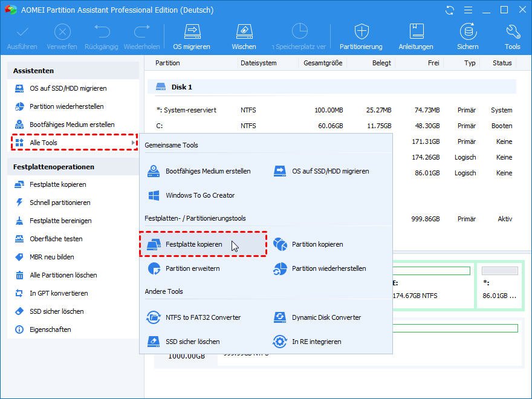Sort by Gesamtgröße column header
The width and height of the screenshot is (532, 399).
tap(323, 63)
